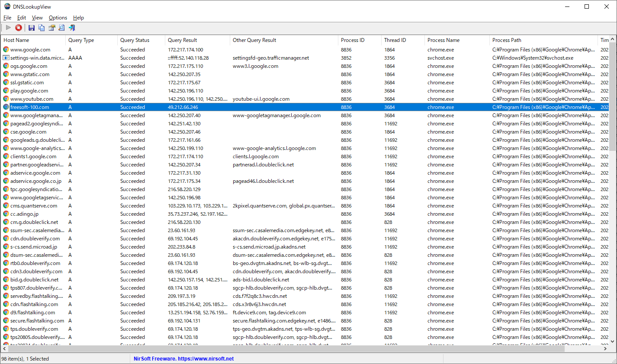Open the Edit menu
617x364 pixels.
(x=22, y=18)
